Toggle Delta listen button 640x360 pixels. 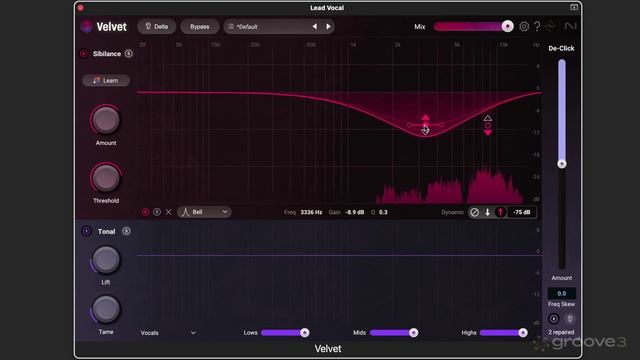coord(157,27)
